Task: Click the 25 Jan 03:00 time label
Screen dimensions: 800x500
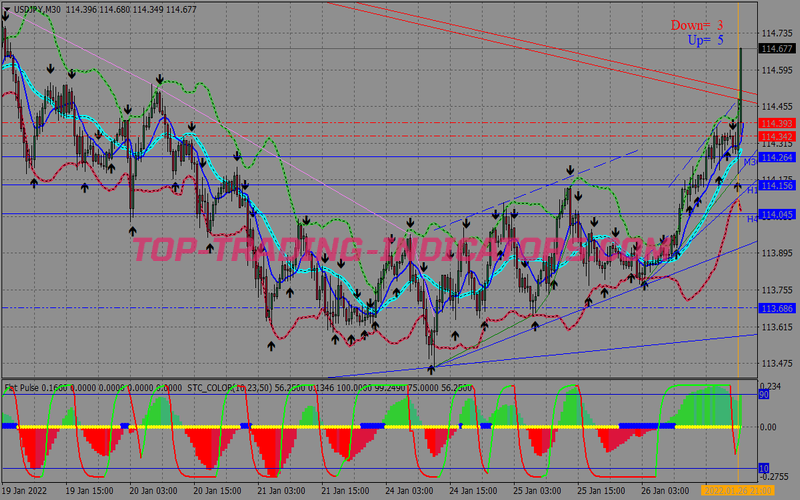Action: click(x=537, y=491)
